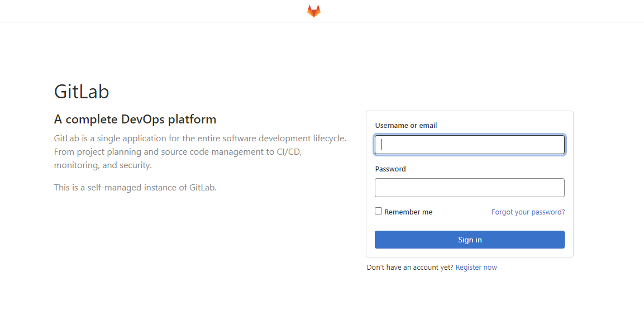Screen dimensions: 644x334
Task: Click the GitLab single application description paragraph
Action: point(200,151)
